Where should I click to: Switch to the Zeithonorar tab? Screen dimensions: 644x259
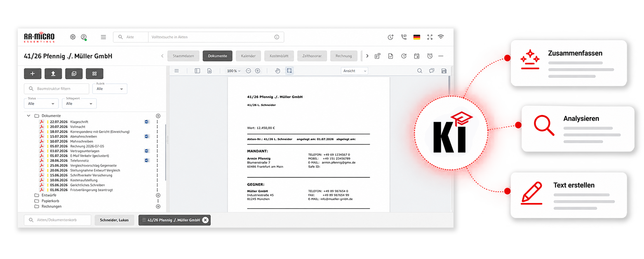click(312, 56)
